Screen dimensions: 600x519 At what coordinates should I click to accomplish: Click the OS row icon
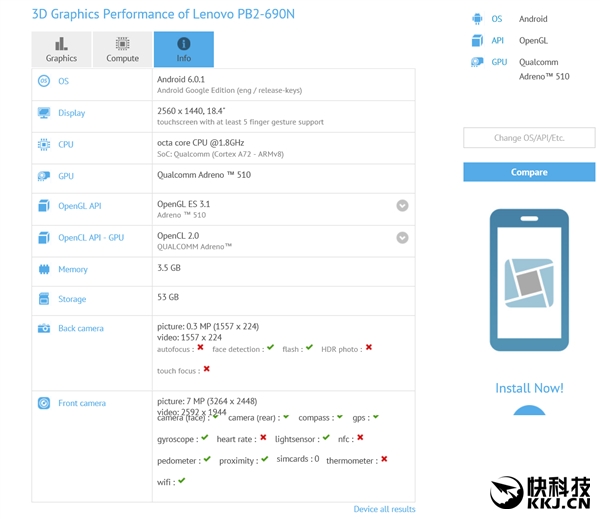point(44,82)
